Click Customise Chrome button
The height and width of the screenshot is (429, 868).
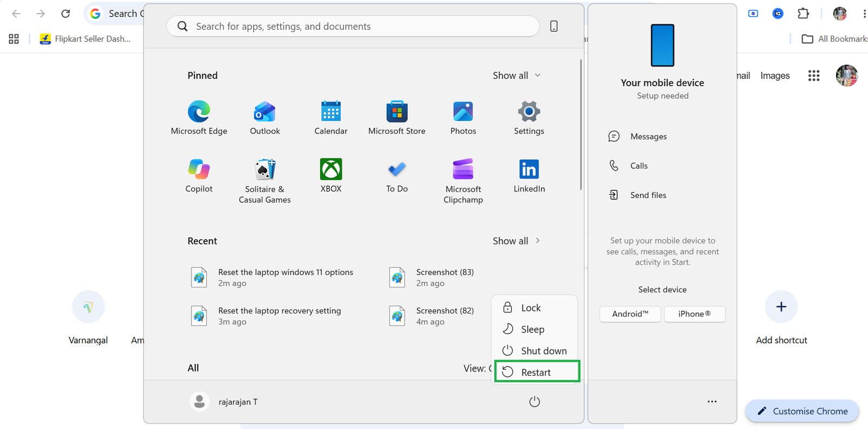pos(802,411)
